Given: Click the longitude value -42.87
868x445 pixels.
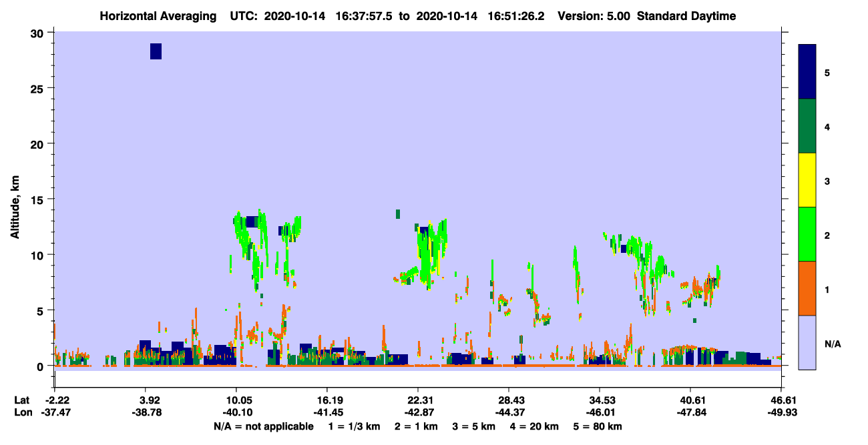Looking at the screenshot, I should 418,412.
